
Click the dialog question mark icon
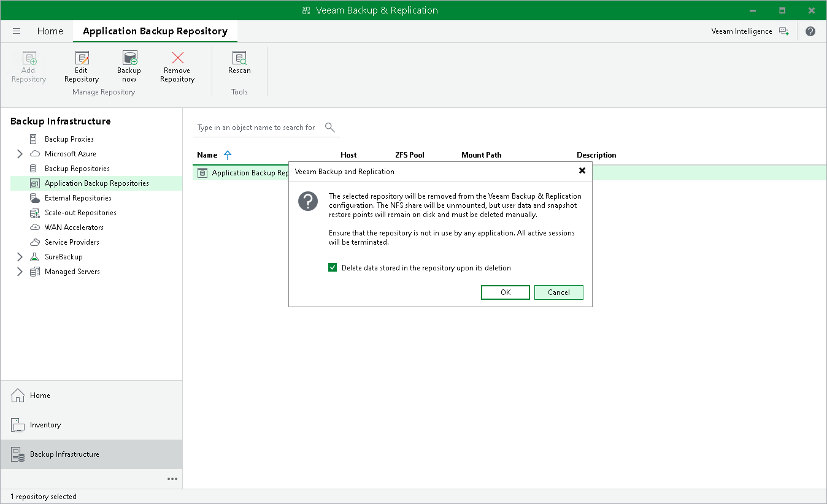tap(308, 201)
